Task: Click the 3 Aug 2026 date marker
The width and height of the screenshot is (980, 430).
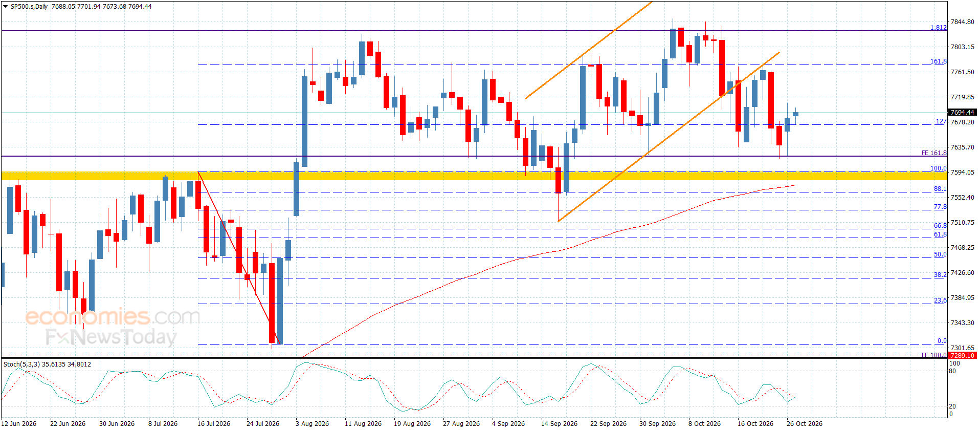Action: 312,423
